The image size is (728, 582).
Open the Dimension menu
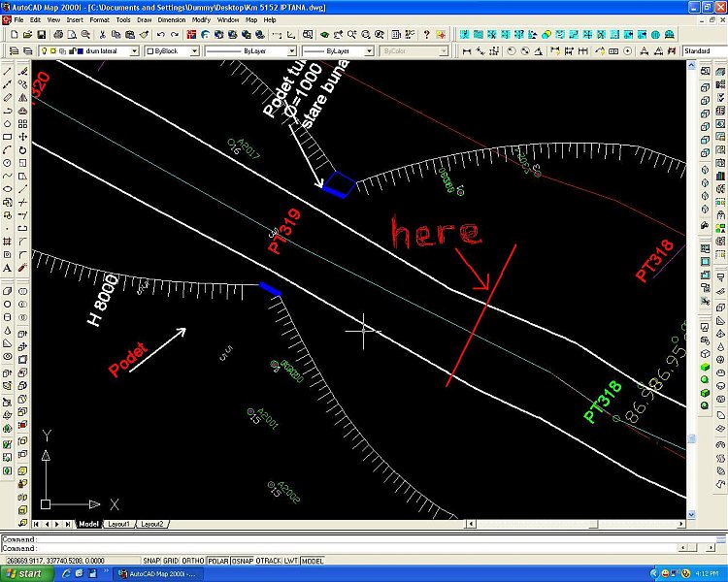tap(171, 19)
